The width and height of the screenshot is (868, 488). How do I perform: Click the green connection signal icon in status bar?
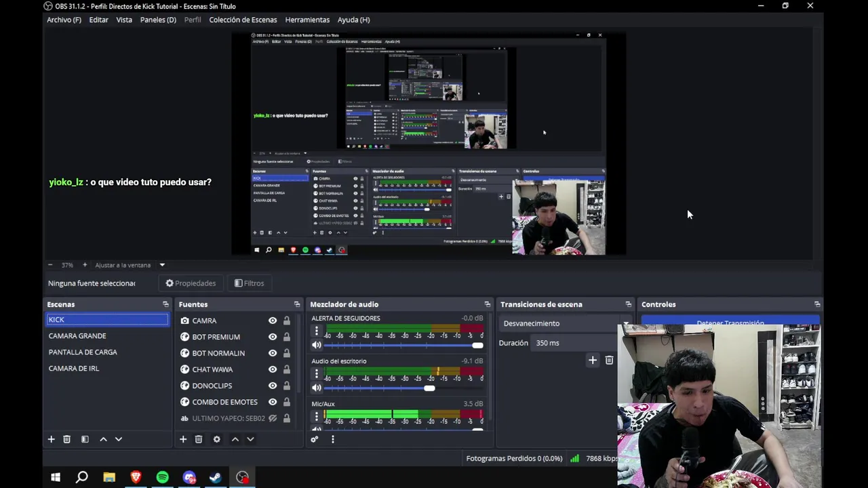pyautogui.click(x=574, y=458)
